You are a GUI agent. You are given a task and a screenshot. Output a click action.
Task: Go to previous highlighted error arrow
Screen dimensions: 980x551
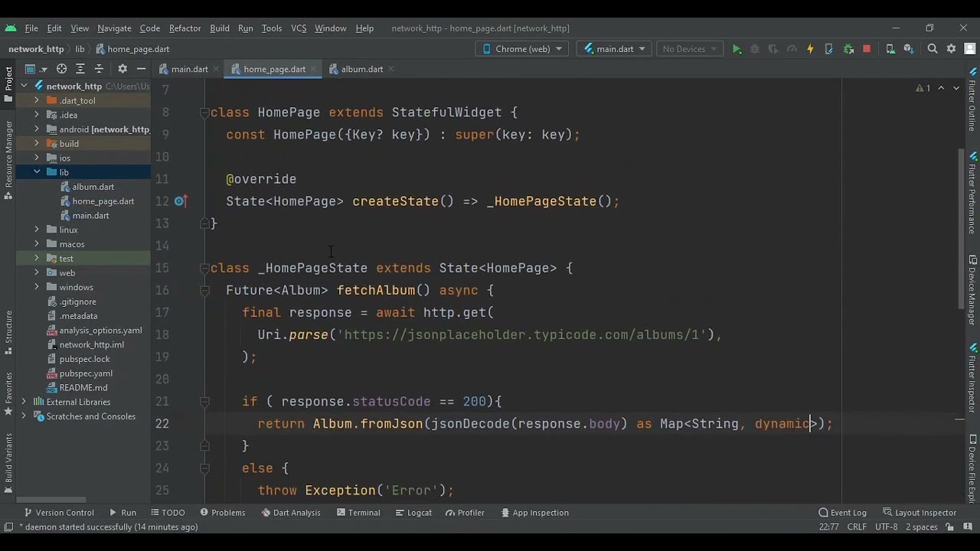coord(941,89)
